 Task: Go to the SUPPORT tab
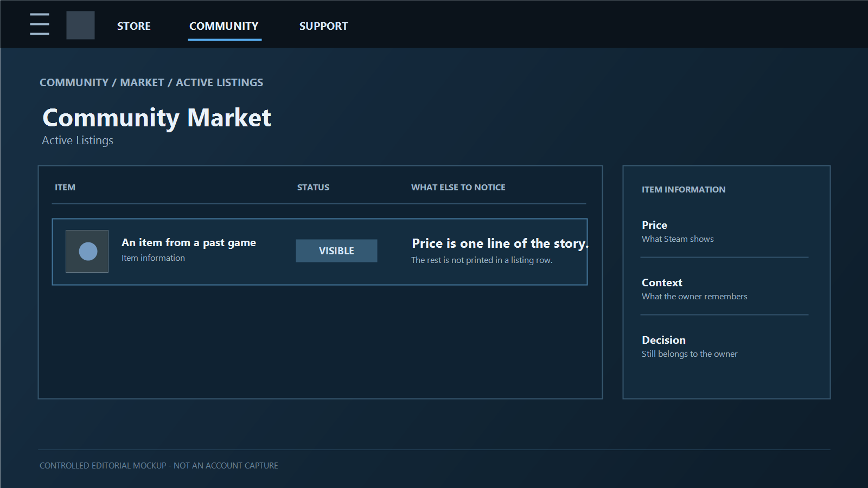click(323, 26)
